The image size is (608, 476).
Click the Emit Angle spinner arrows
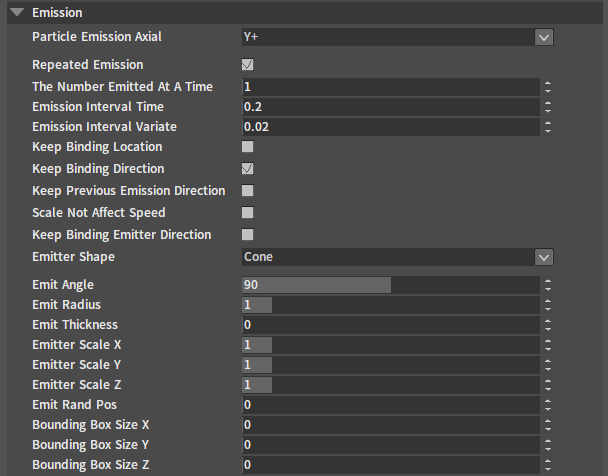[x=547, y=285]
